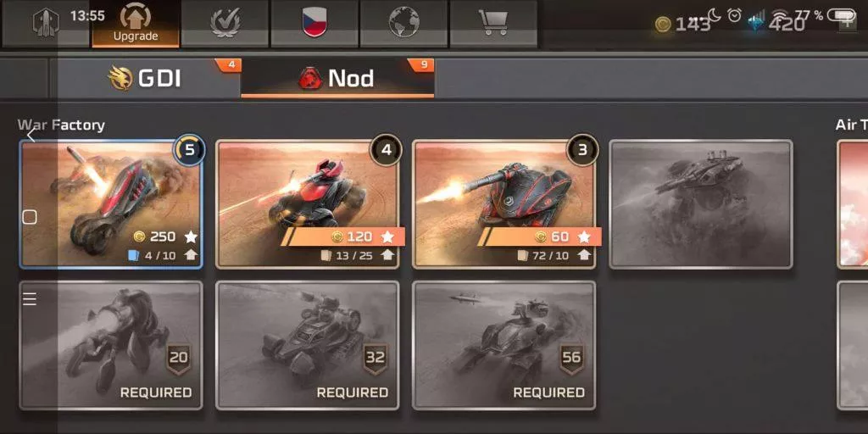The height and width of the screenshot is (434, 868).
Task: Switch to the Nod faction tab
Action: coord(337,78)
